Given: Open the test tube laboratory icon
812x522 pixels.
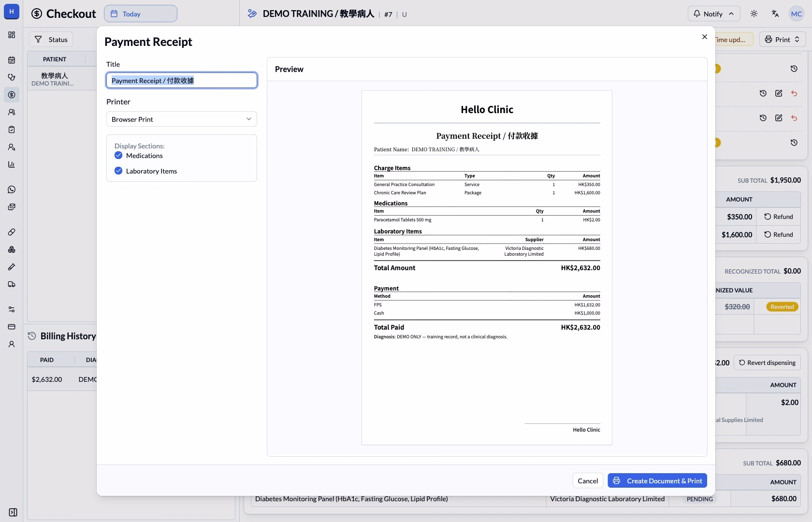Looking at the screenshot, I should click(x=12, y=267).
